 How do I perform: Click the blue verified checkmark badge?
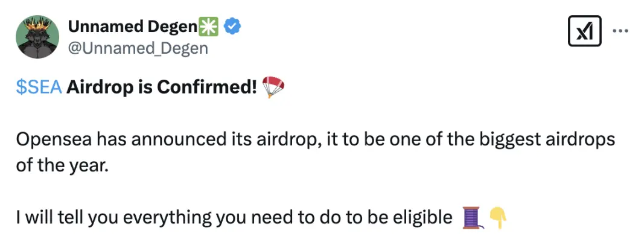click(x=234, y=26)
